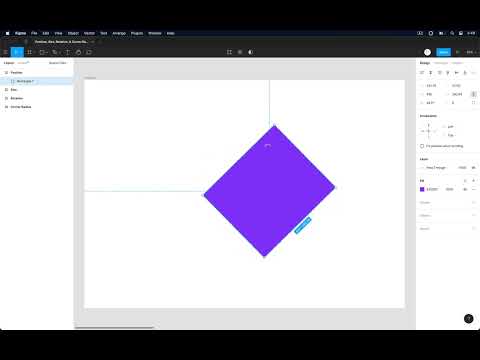Click the Align Top icon
The image size is (480, 360).
point(448,73)
